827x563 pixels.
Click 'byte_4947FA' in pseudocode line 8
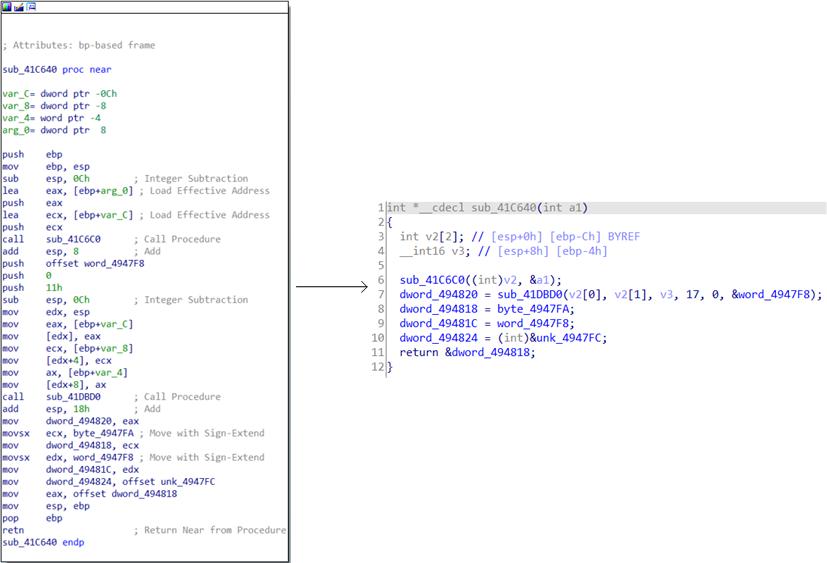tap(533, 309)
